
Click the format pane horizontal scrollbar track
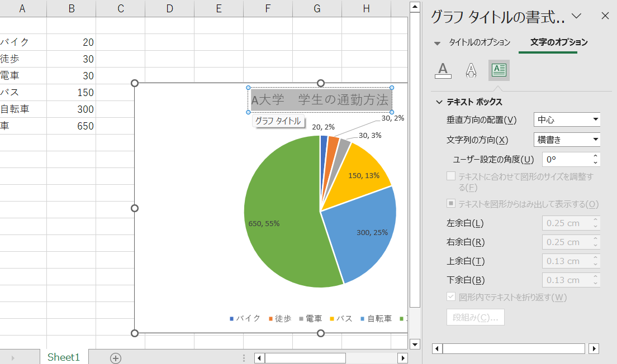[x=514, y=349]
